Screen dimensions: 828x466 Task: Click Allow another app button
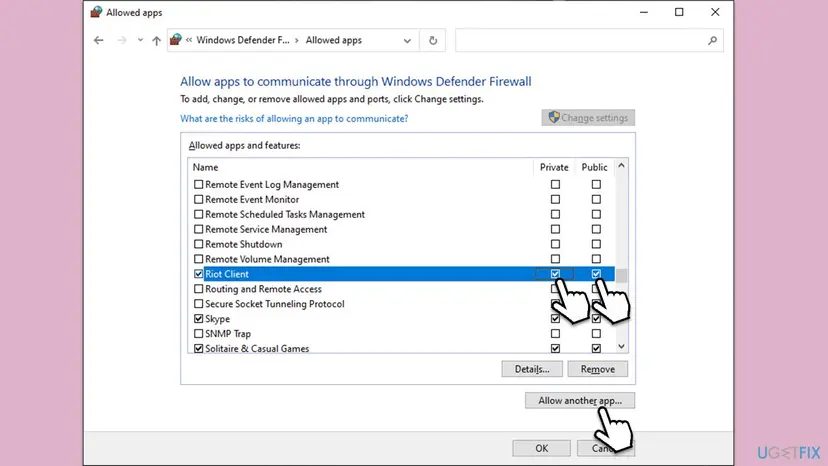pyautogui.click(x=580, y=400)
